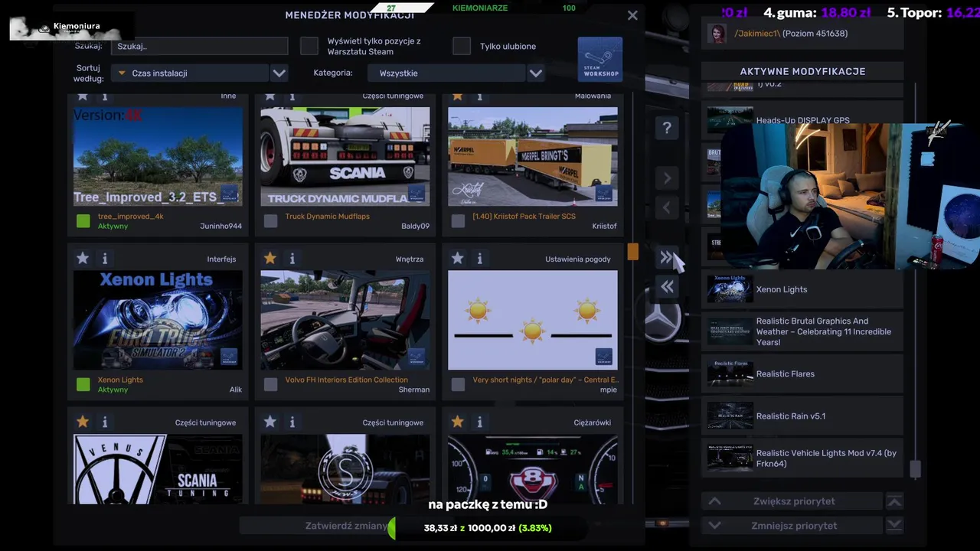
Task: Deactivate tree_improved_4k green checkbox
Action: point(83,221)
